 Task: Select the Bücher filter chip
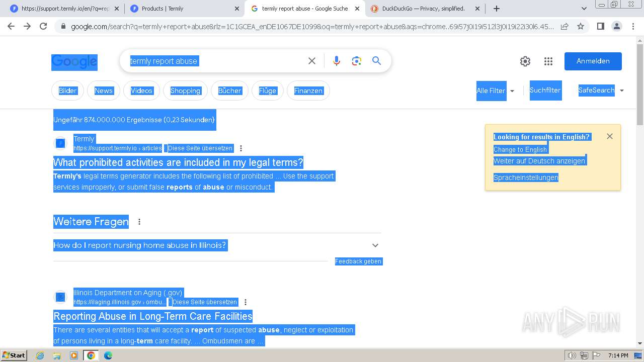click(x=229, y=90)
